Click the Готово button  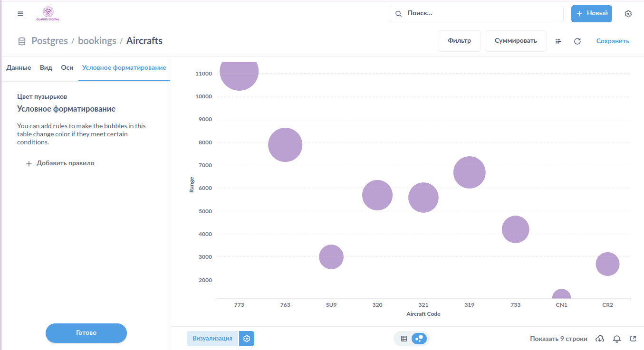pyautogui.click(x=86, y=333)
